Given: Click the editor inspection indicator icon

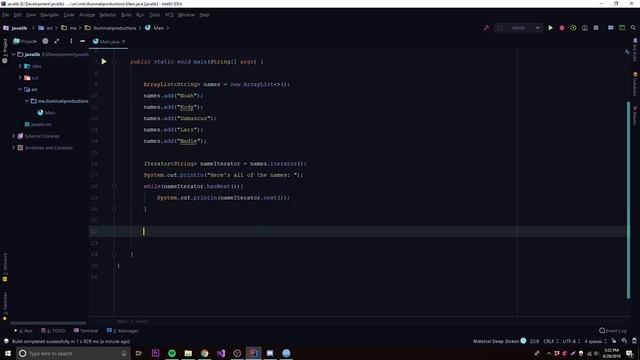Looking at the screenshot, I should click(x=627, y=52).
